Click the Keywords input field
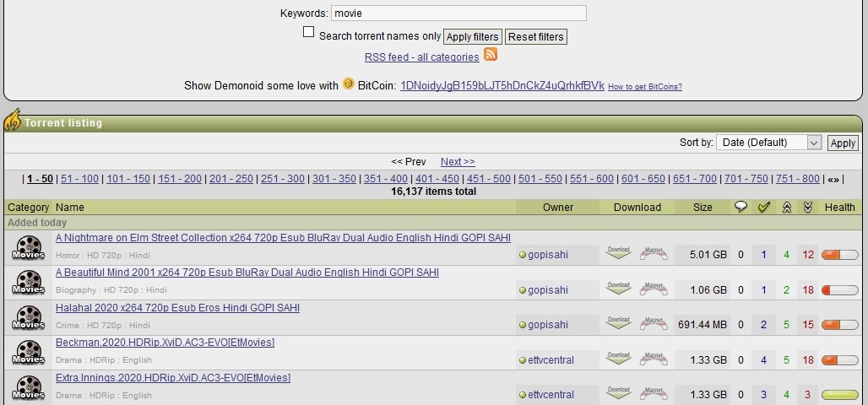The image size is (868, 405). pos(458,13)
